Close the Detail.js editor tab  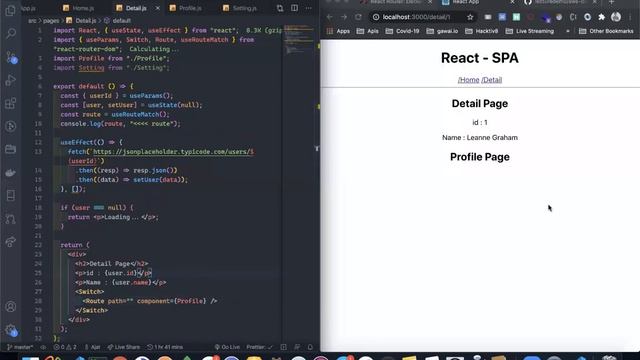[158, 8]
